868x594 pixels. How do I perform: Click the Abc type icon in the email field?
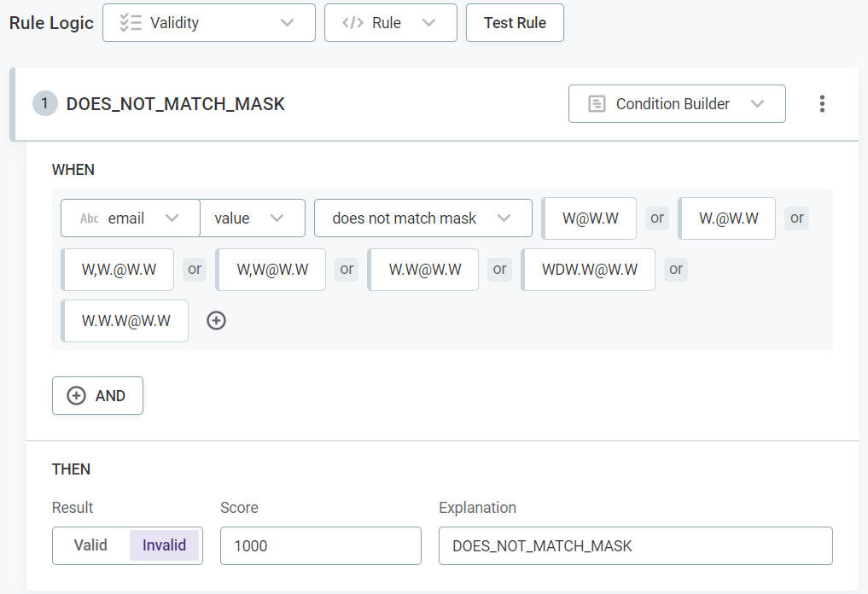pyautogui.click(x=88, y=218)
